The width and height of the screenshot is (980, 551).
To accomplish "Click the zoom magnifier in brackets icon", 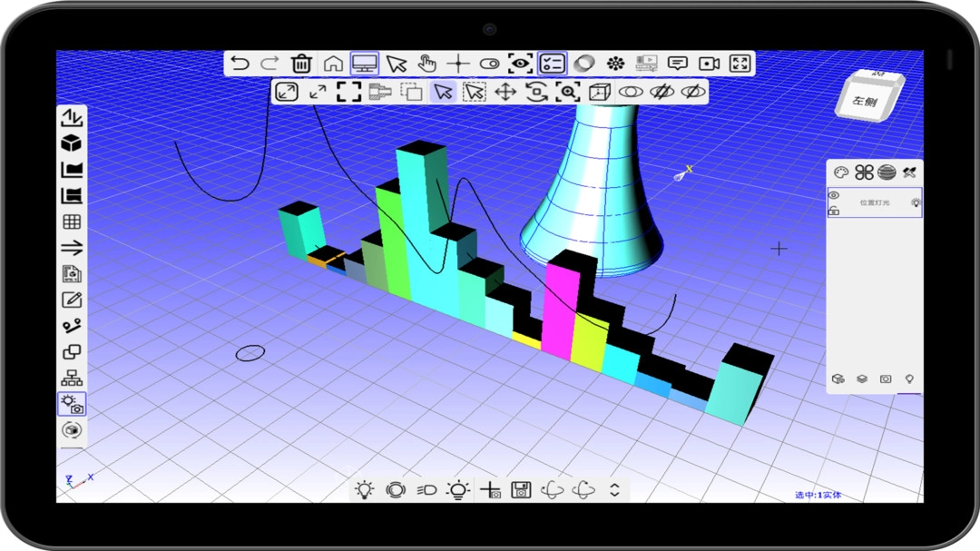I will [568, 92].
